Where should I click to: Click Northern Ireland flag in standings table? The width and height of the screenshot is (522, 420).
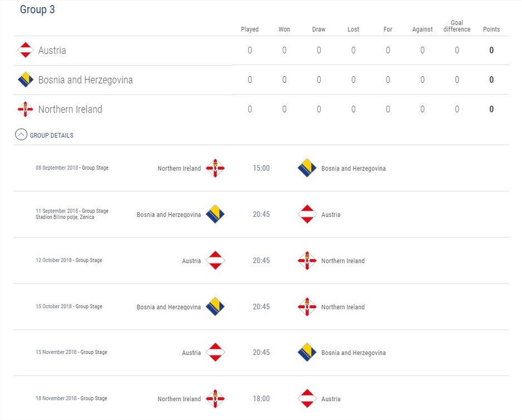26,109
